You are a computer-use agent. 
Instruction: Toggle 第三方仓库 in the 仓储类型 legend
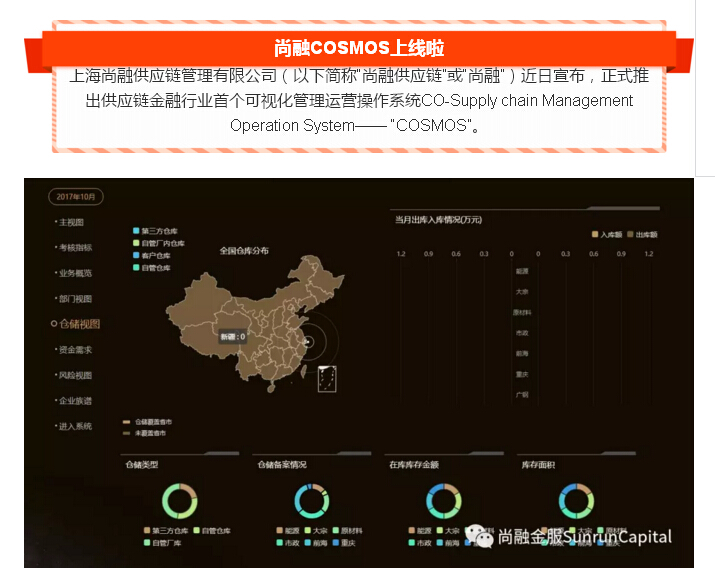pos(166,531)
